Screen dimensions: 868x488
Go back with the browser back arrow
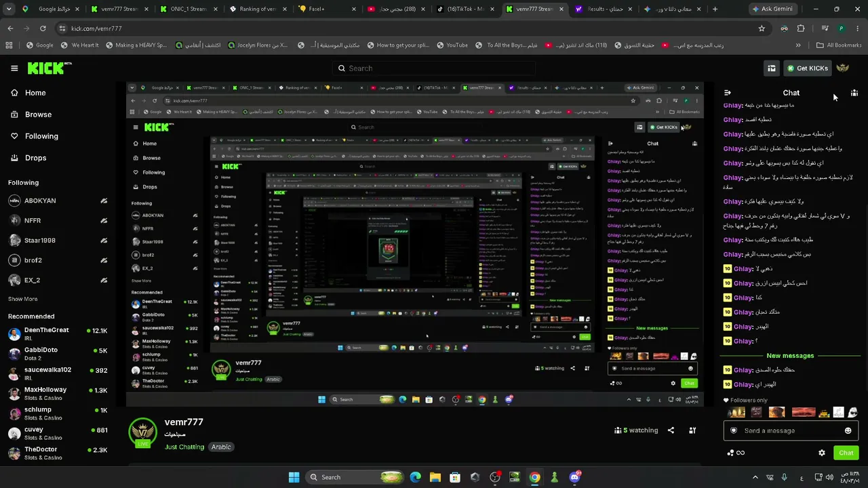tap(10, 28)
